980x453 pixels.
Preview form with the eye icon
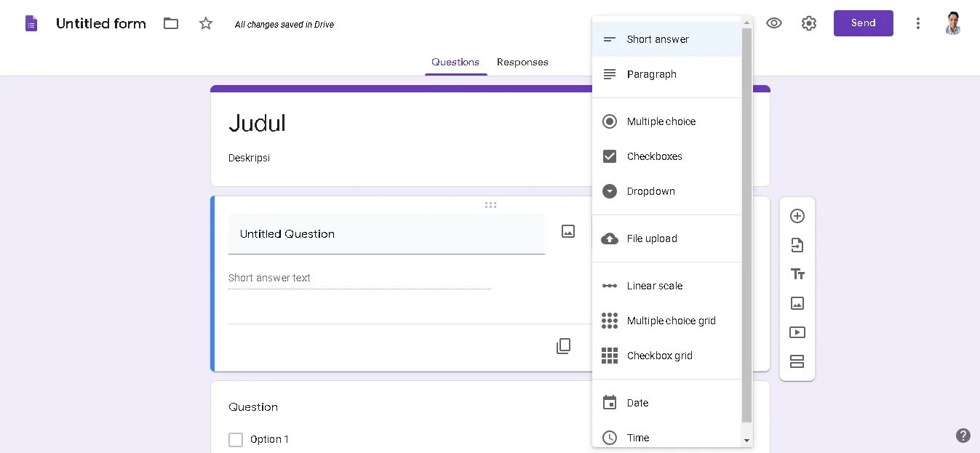coord(774,23)
